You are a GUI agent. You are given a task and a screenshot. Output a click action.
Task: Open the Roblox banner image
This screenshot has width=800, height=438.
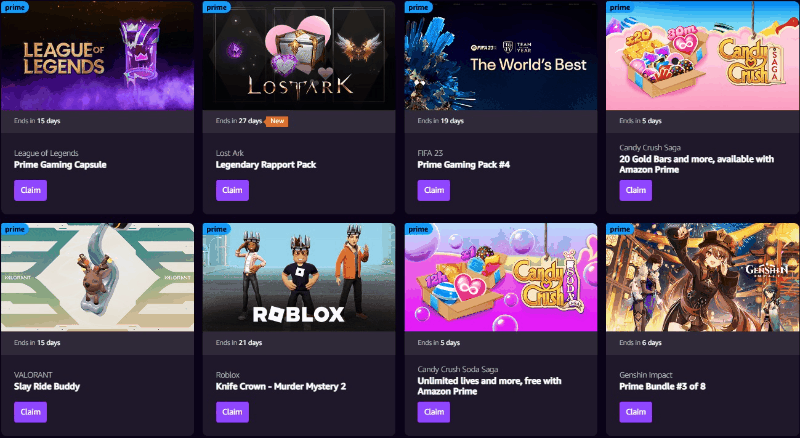click(299, 277)
